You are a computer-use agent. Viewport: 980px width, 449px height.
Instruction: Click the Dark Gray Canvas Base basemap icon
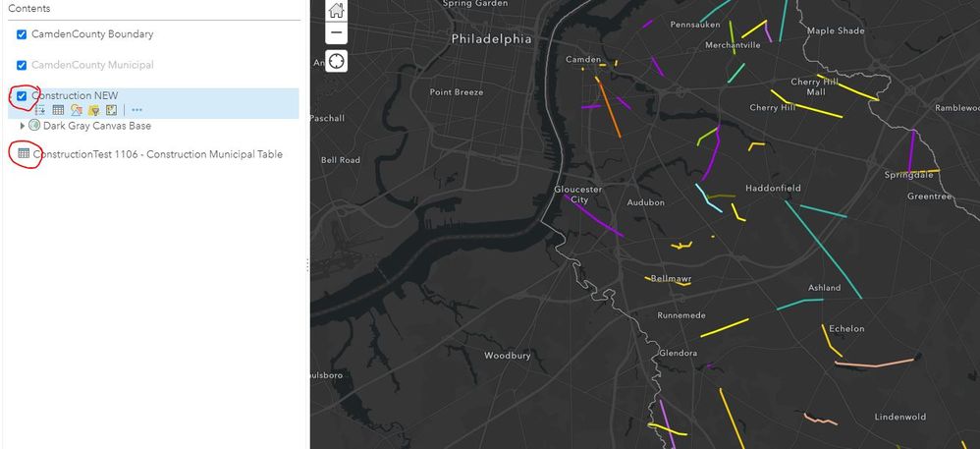coord(34,126)
